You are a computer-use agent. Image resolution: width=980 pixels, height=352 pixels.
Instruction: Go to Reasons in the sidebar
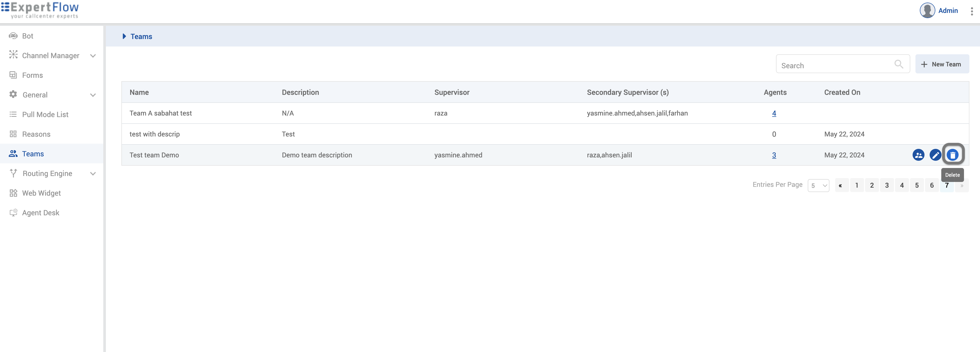[x=36, y=134]
